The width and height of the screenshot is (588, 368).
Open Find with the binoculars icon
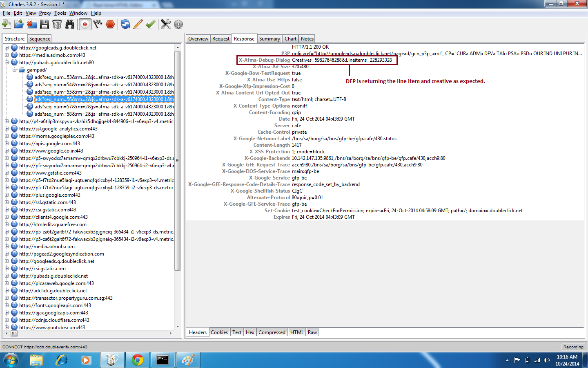tap(70, 24)
